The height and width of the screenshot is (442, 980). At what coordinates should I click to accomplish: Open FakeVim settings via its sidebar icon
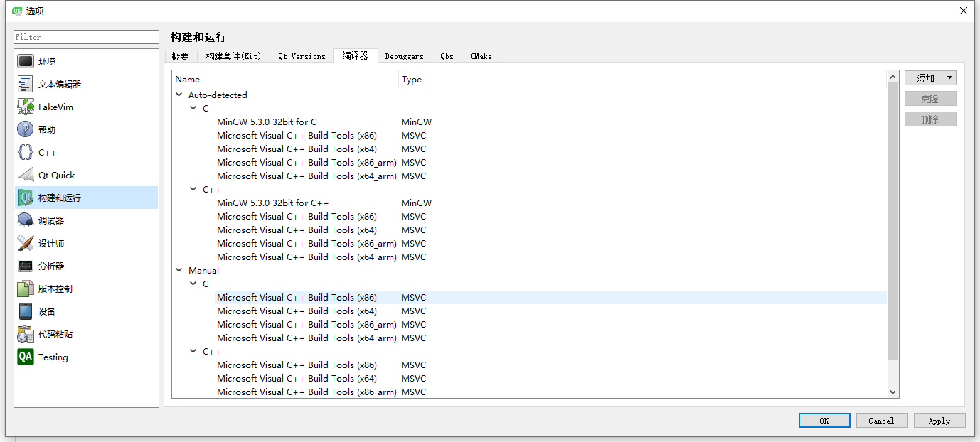[25, 106]
